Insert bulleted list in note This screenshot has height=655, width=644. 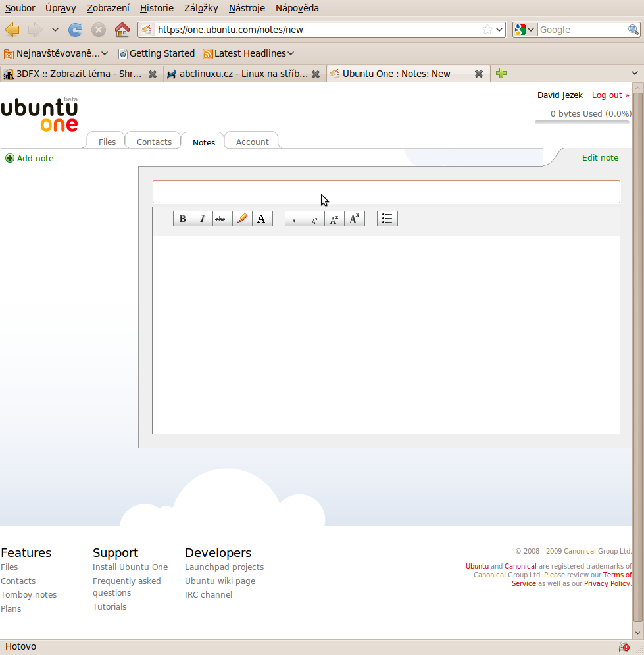pos(387,219)
